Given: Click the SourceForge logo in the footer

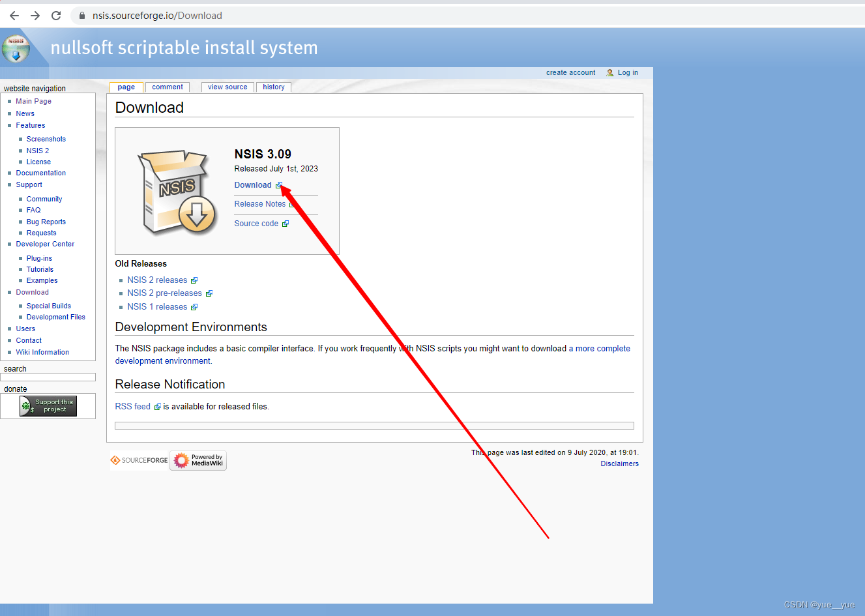Looking at the screenshot, I should (x=139, y=460).
